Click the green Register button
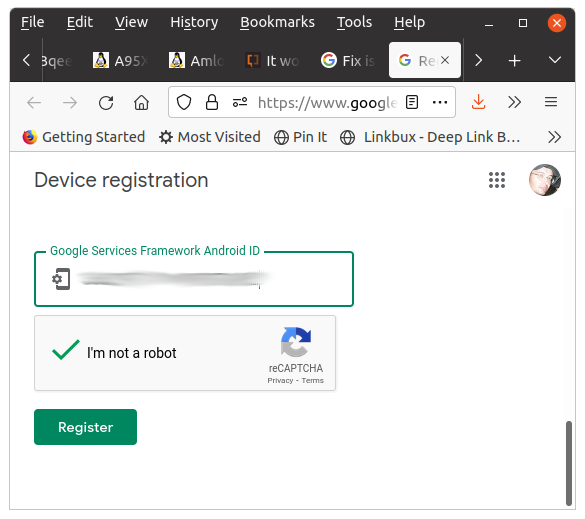 [x=85, y=427]
